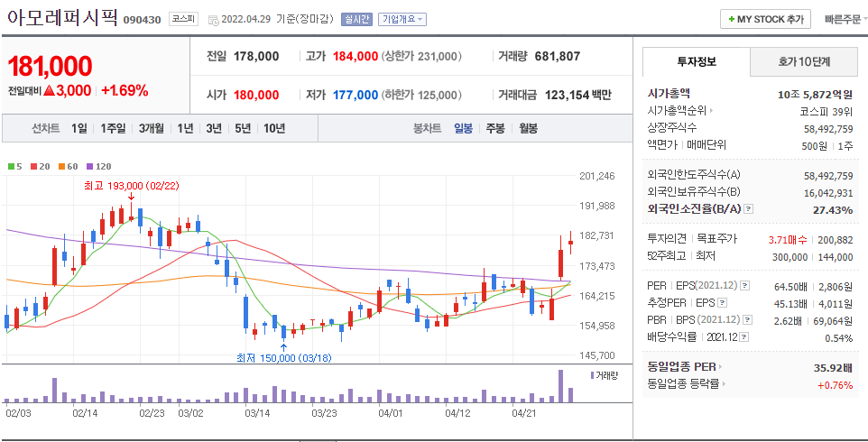Image resolution: width=868 pixels, height=442 pixels.
Task: Open help icon next to 배당수익률 2021.12
Action: 745,336
